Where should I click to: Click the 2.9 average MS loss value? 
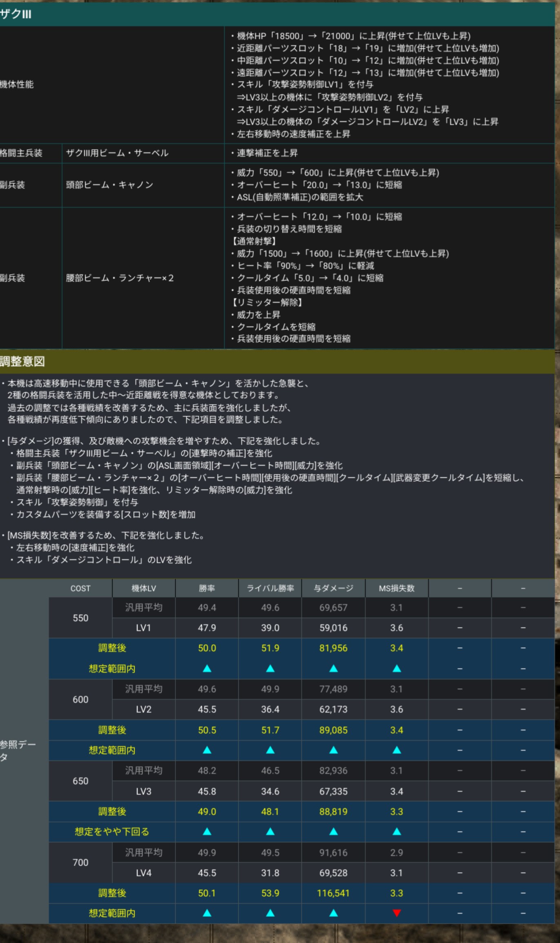coord(397,852)
